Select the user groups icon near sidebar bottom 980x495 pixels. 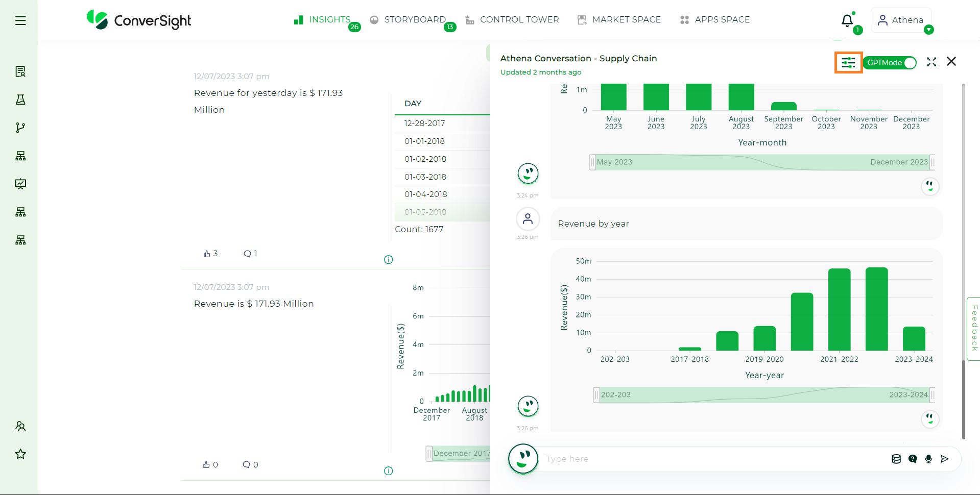coord(20,426)
